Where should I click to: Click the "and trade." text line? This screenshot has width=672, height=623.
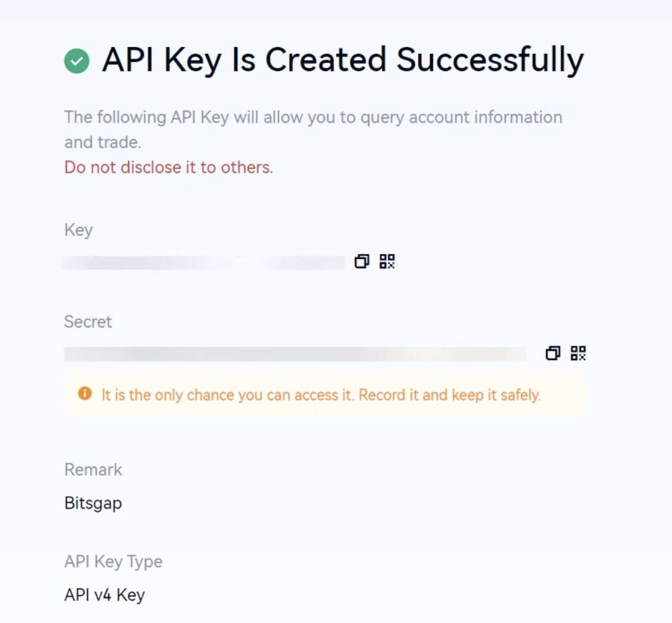tap(102, 142)
